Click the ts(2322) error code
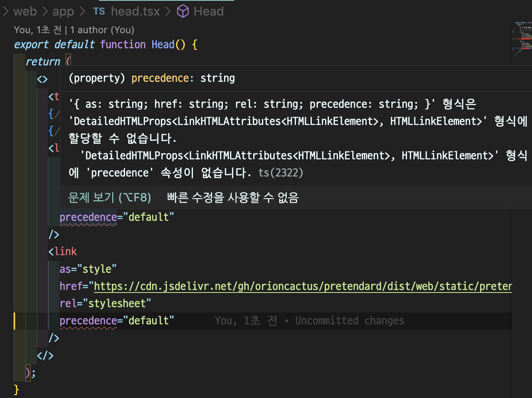Screen dimensions: 532x398 click(x=281, y=173)
